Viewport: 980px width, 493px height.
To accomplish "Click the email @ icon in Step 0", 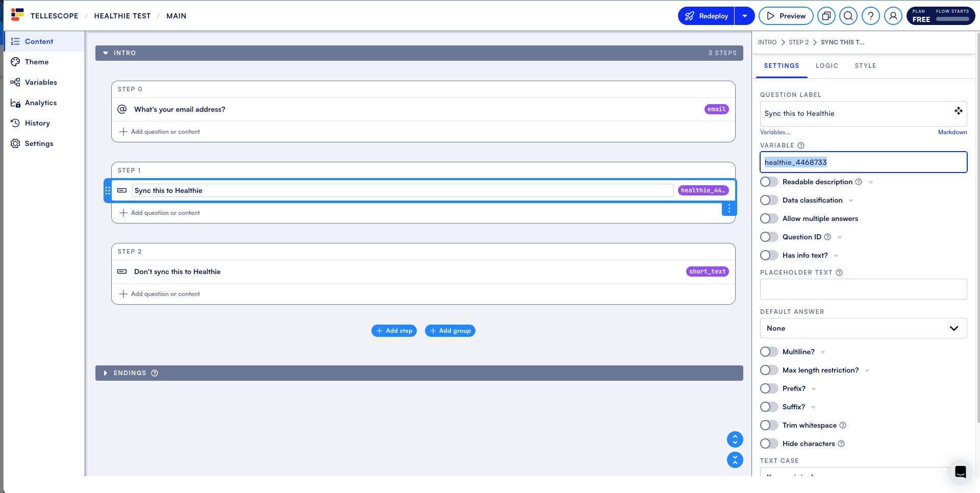I will [122, 109].
